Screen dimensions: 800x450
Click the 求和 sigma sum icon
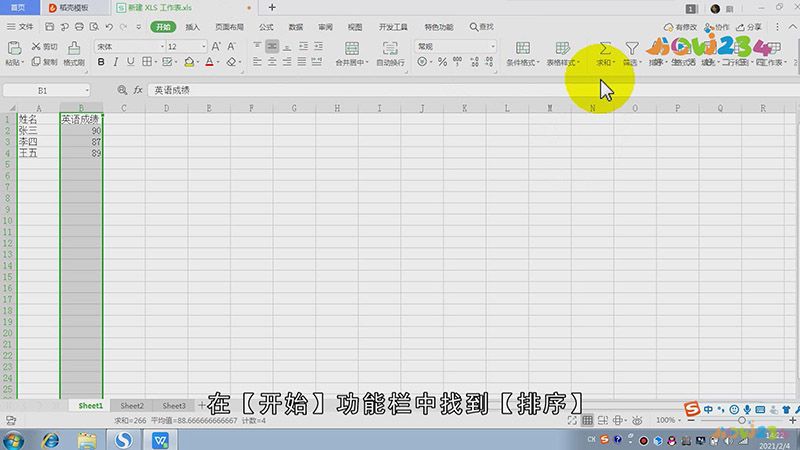(605, 48)
